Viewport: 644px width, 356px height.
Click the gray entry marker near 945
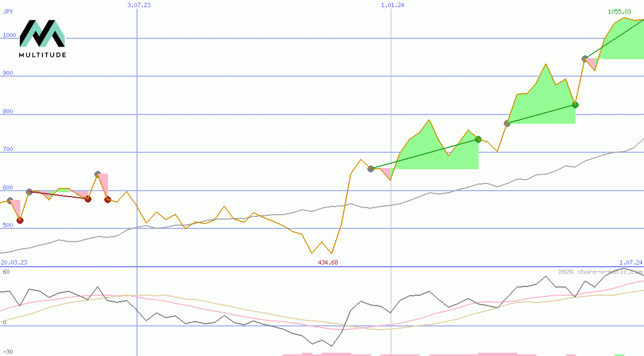pyautogui.click(x=585, y=59)
